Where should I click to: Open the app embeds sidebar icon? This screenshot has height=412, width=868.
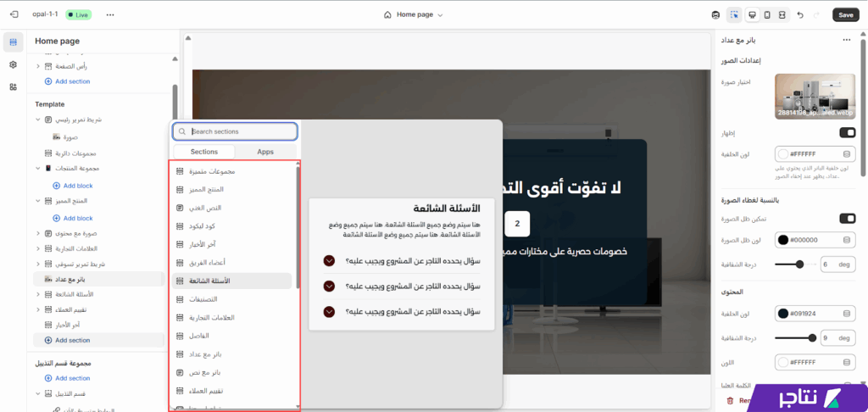(x=14, y=86)
